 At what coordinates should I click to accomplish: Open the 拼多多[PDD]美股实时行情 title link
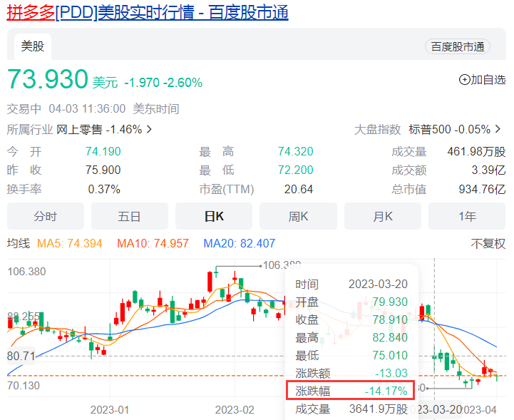tap(148, 13)
